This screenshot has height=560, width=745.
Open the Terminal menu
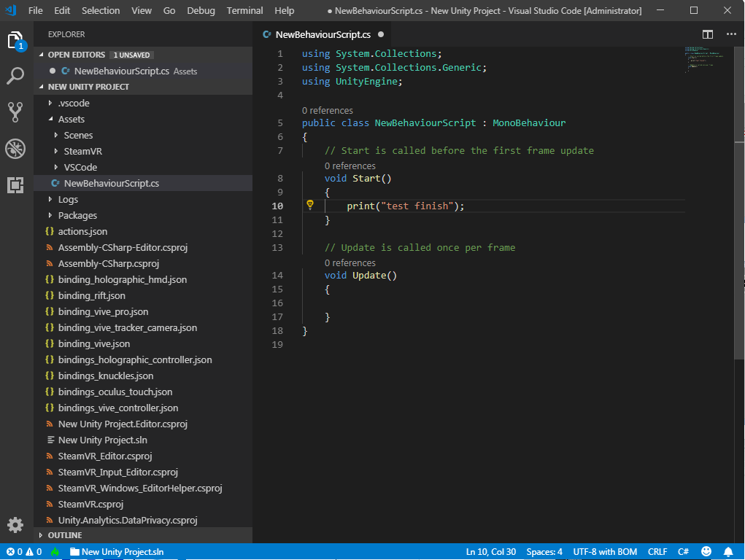coord(244,10)
